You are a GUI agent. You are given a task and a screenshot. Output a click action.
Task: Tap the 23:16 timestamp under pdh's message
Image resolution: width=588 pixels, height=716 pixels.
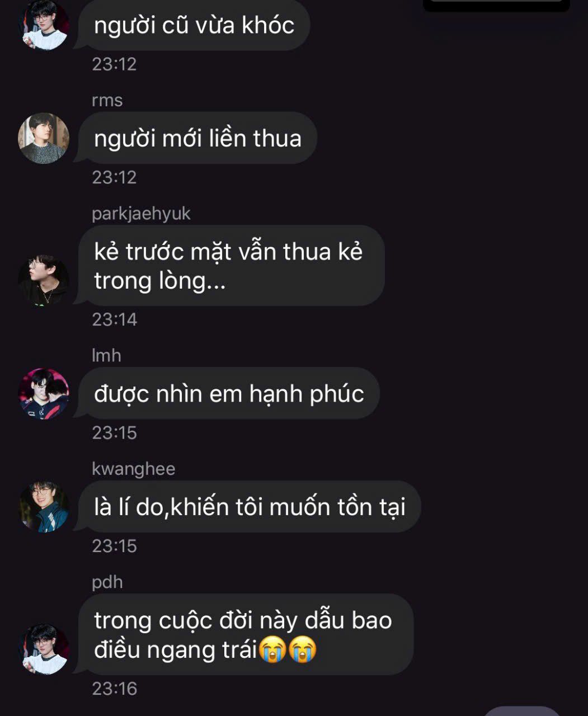pyautogui.click(x=114, y=688)
